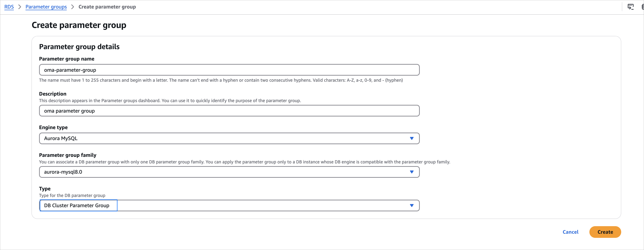Go to RDS in the breadcrumb

click(9, 7)
